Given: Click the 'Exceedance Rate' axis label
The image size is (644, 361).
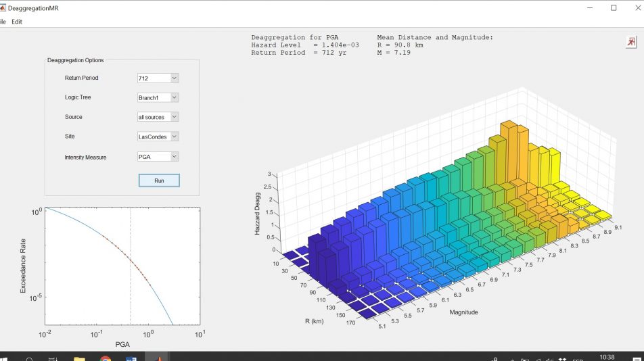Looking at the screenshot, I should coord(23,266).
